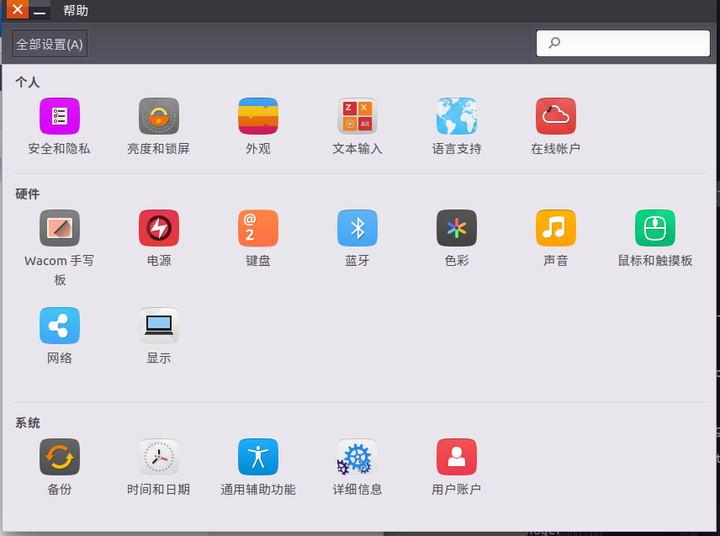Open the 安全和隐私 settings icon
This screenshot has height=536, width=720.
59,116
